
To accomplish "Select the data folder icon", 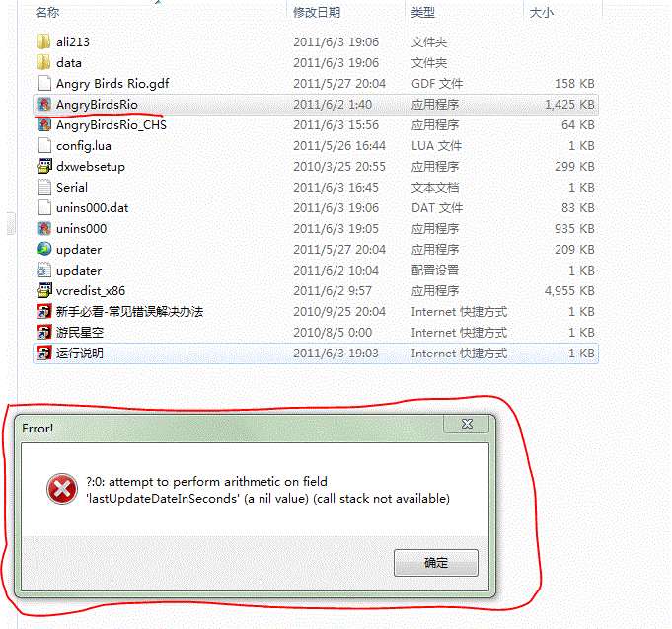I will (43, 62).
